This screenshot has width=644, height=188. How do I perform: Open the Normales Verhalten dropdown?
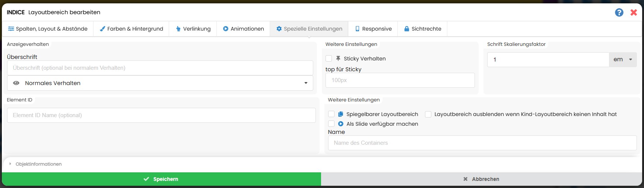(x=160, y=83)
